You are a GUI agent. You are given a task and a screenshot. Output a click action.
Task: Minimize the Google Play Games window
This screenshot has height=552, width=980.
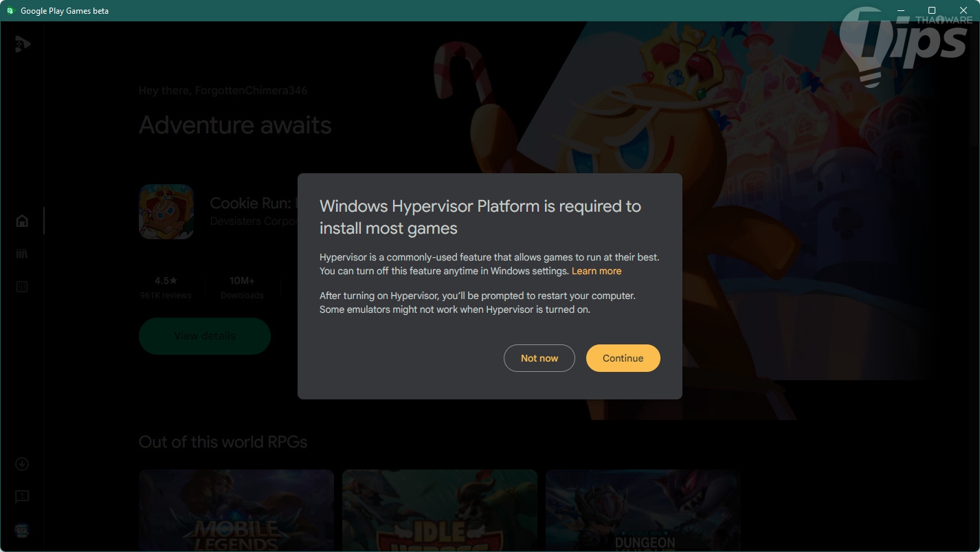[900, 10]
